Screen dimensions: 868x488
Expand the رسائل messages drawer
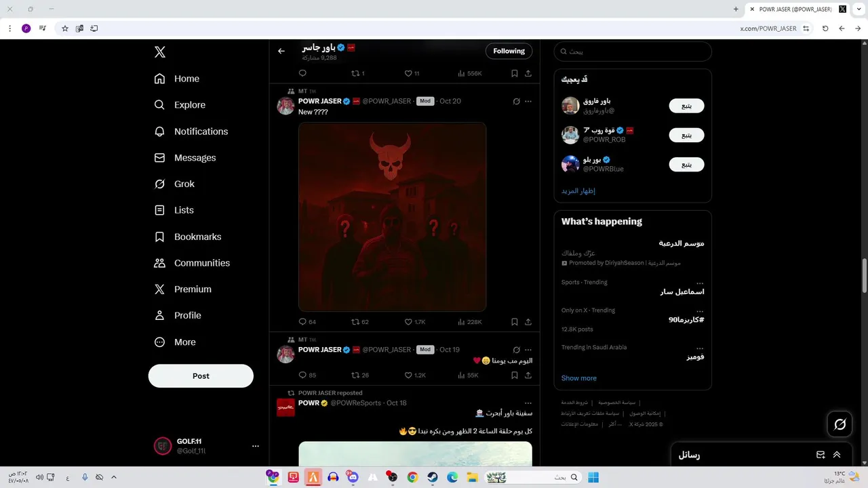click(x=837, y=455)
